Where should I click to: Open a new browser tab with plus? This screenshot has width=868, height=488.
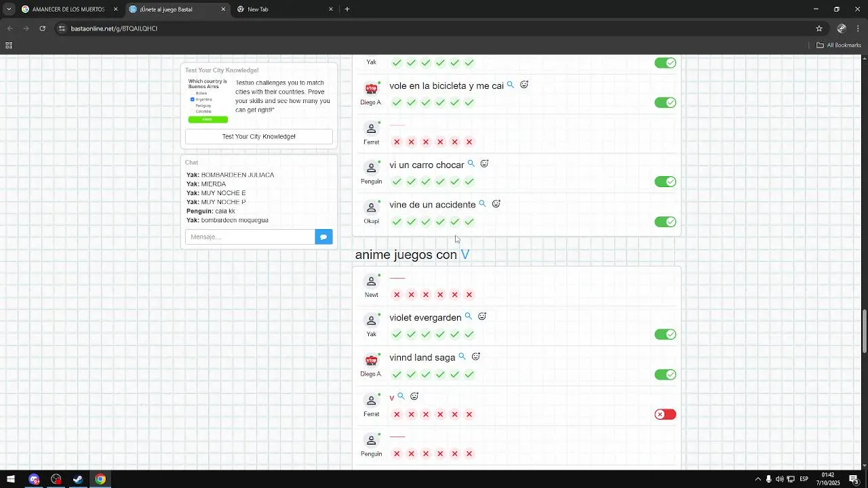pos(347,9)
